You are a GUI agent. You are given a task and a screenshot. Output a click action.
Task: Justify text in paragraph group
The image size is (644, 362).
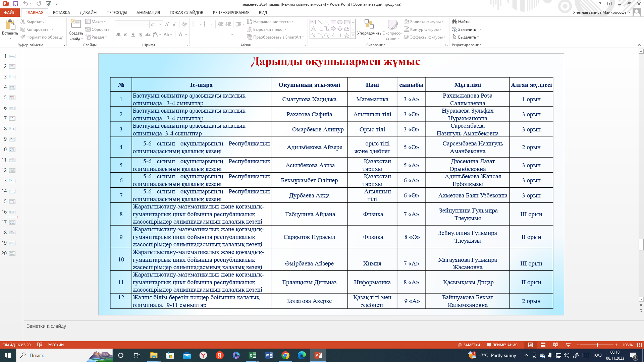click(x=217, y=35)
